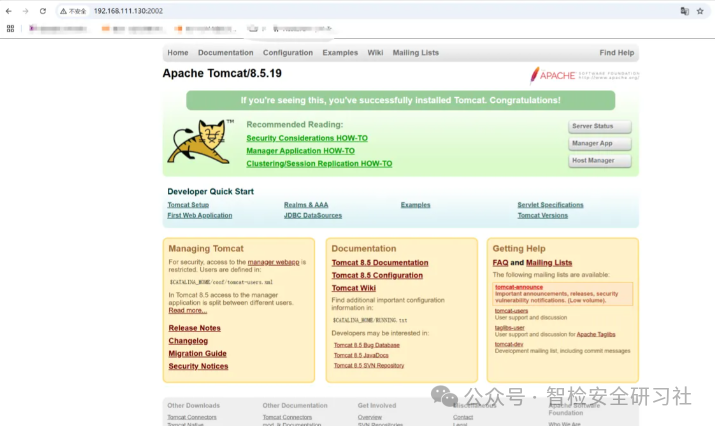Open the tomcat-dev mailing list link
This screenshot has width=715, height=426.
[x=509, y=344]
